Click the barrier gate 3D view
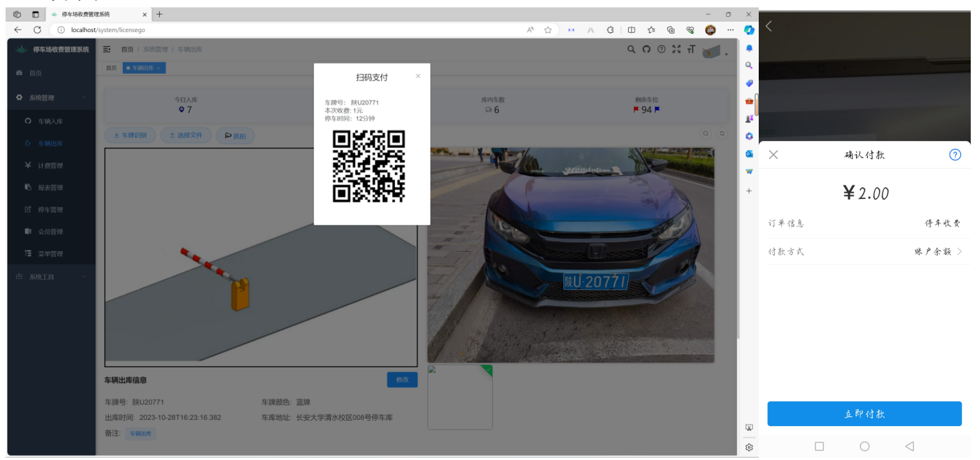 tap(261, 257)
